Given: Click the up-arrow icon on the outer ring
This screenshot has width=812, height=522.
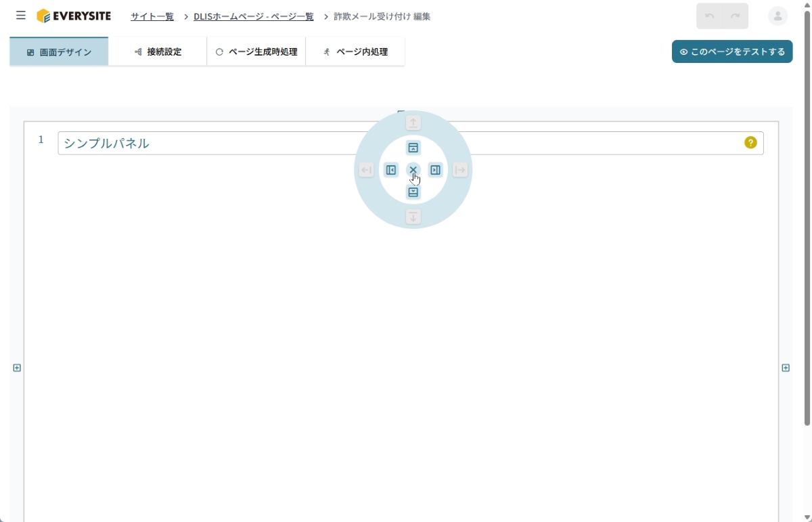Looking at the screenshot, I should click(x=413, y=123).
